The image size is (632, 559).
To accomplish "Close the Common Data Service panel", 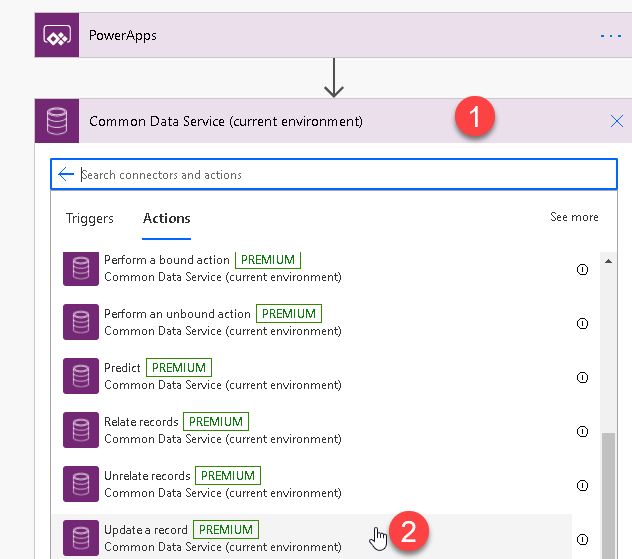I will click(x=617, y=121).
